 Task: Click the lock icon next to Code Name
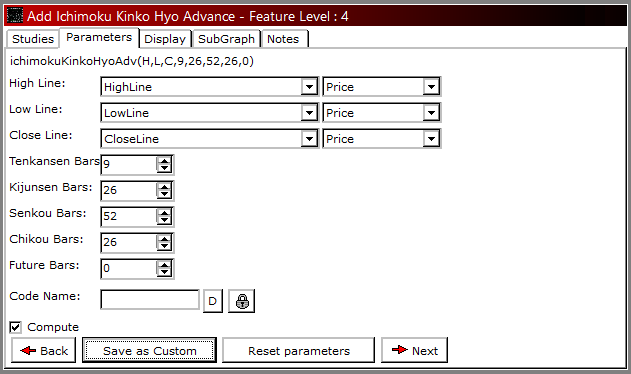(241, 301)
